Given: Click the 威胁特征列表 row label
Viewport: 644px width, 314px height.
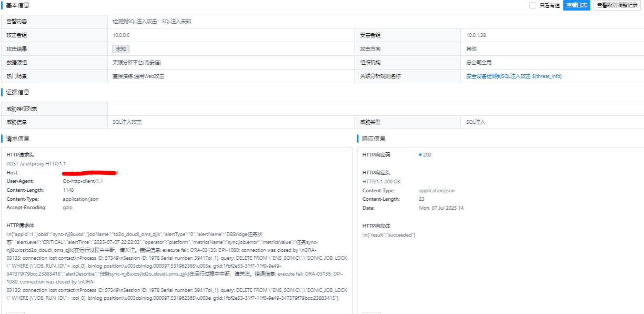Looking at the screenshot, I should (22, 109).
